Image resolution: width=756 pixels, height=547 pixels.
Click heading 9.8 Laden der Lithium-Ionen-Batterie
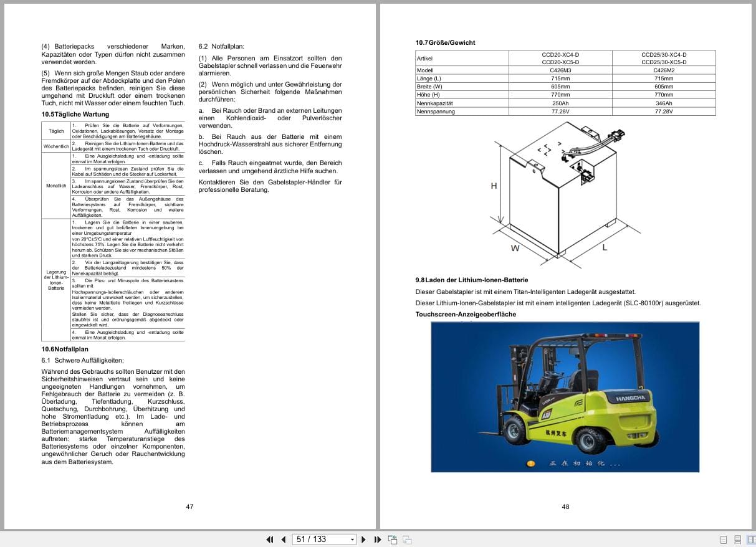pyautogui.click(x=472, y=280)
